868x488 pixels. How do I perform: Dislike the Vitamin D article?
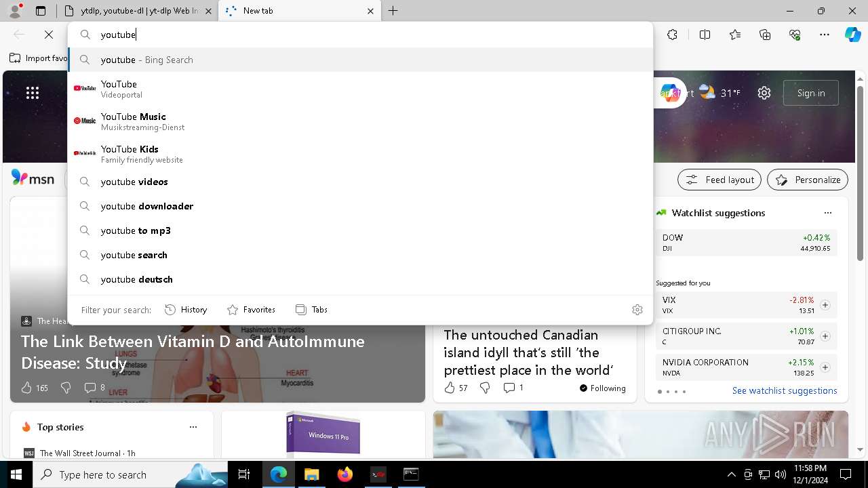pyautogui.click(x=66, y=388)
